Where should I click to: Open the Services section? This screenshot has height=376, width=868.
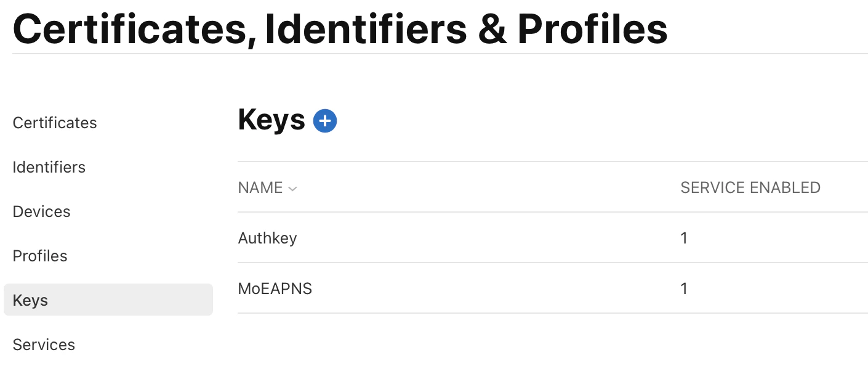tap(44, 345)
